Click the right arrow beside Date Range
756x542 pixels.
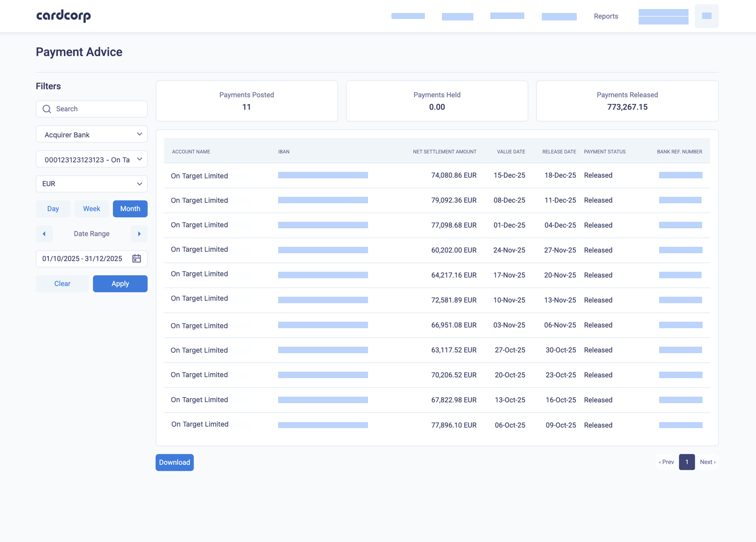(139, 234)
